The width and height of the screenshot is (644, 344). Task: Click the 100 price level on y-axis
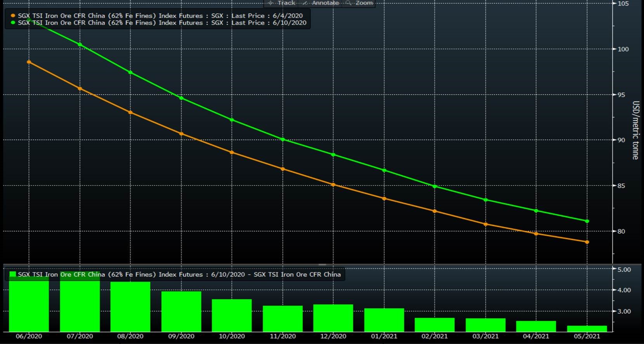coord(623,49)
